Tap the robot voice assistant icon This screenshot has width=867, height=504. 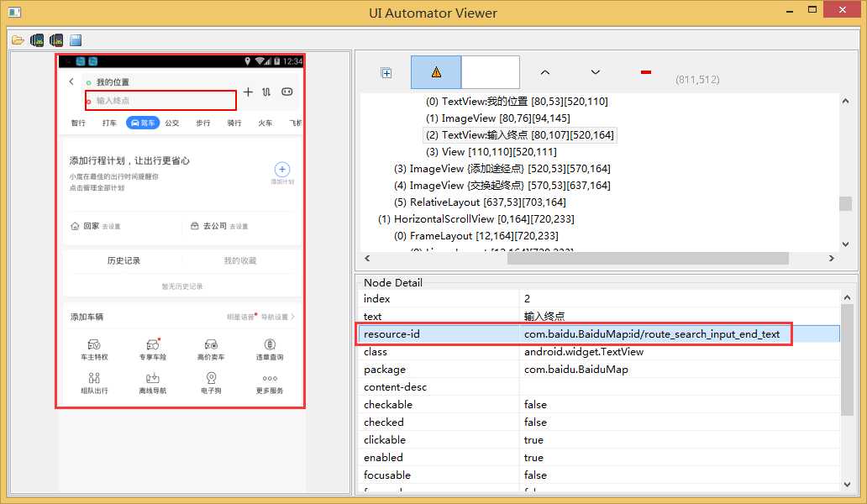287,92
